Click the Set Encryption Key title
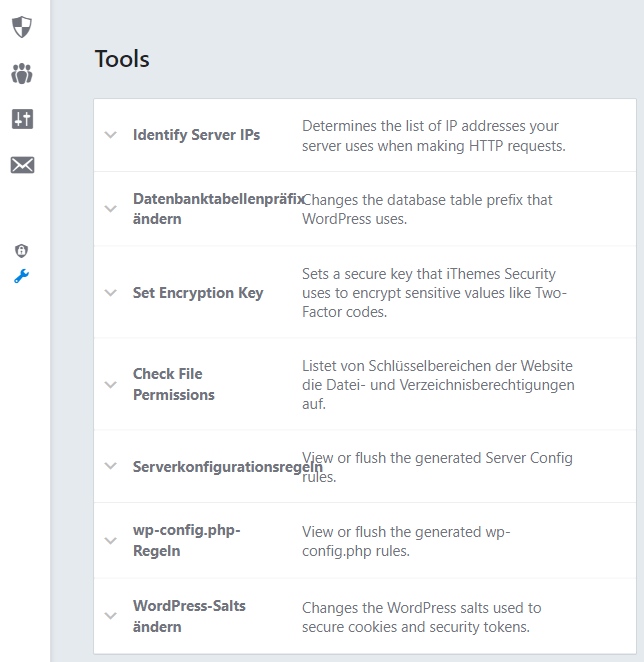The height and width of the screenshot is (662, 644). tap(198, 293)
